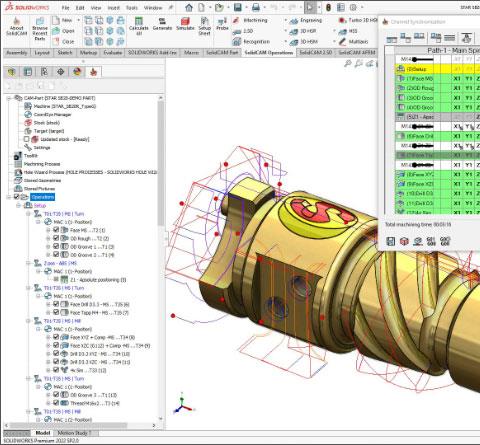The width and height of the screenshot is (480, 445).
Task: Click the Print icon
Action: 256,7
